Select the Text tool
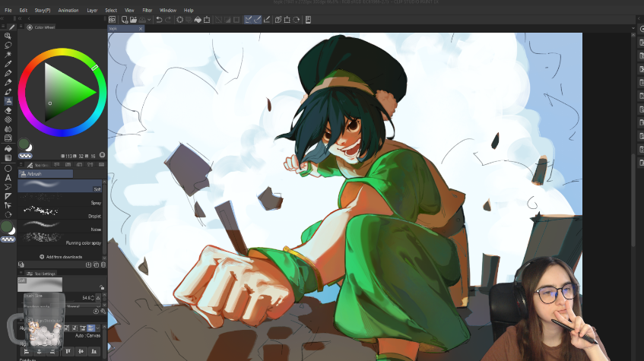This screenshot has width=644, height=361. [x=8, y=178]
